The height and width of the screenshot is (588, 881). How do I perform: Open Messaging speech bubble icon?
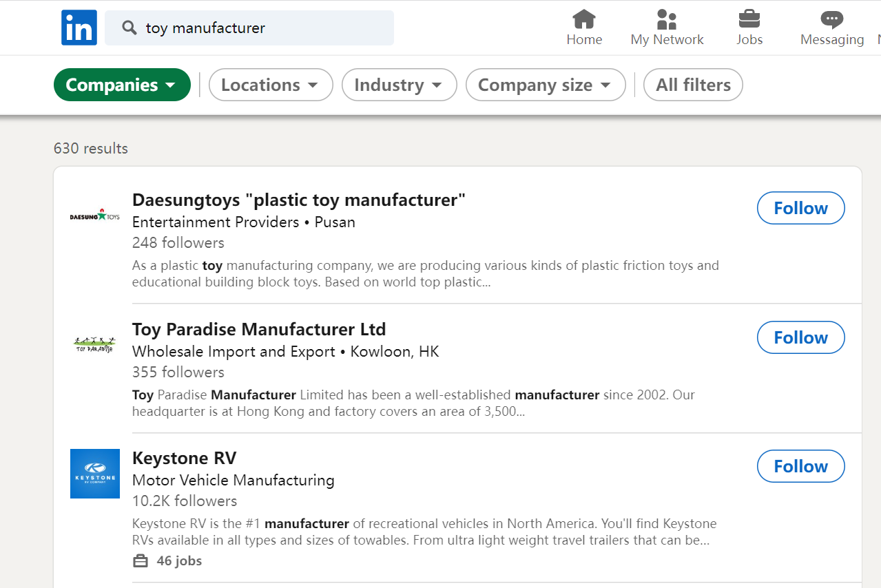click(831, 19)
